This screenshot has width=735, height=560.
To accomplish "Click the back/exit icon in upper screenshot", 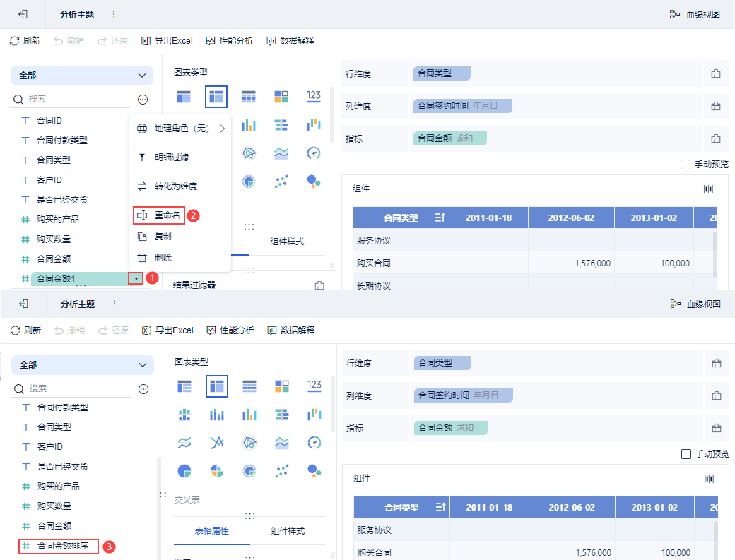I will pyautogui.click(x=23, y=15).
